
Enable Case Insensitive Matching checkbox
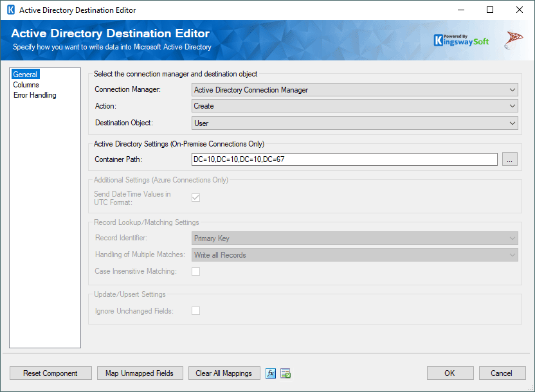click(196, 271)
